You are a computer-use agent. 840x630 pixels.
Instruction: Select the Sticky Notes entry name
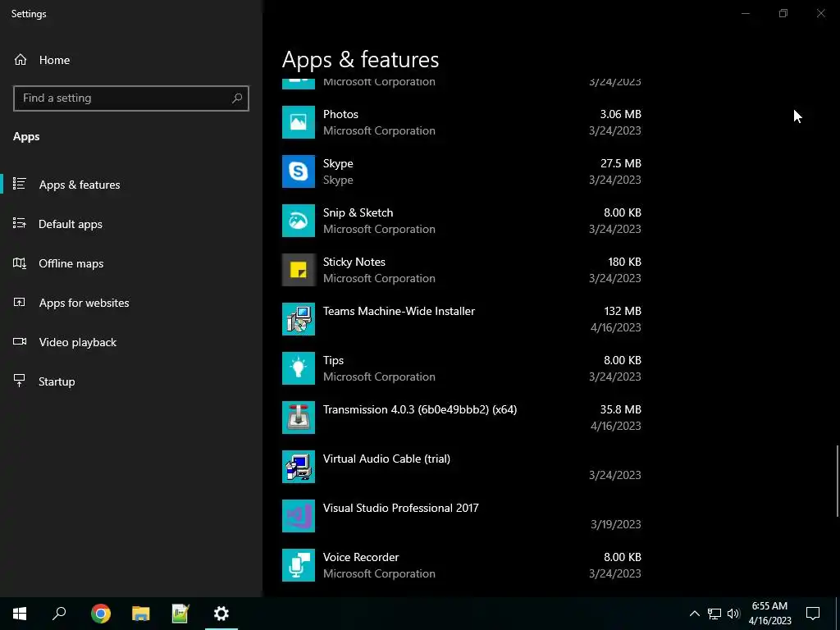354,262
